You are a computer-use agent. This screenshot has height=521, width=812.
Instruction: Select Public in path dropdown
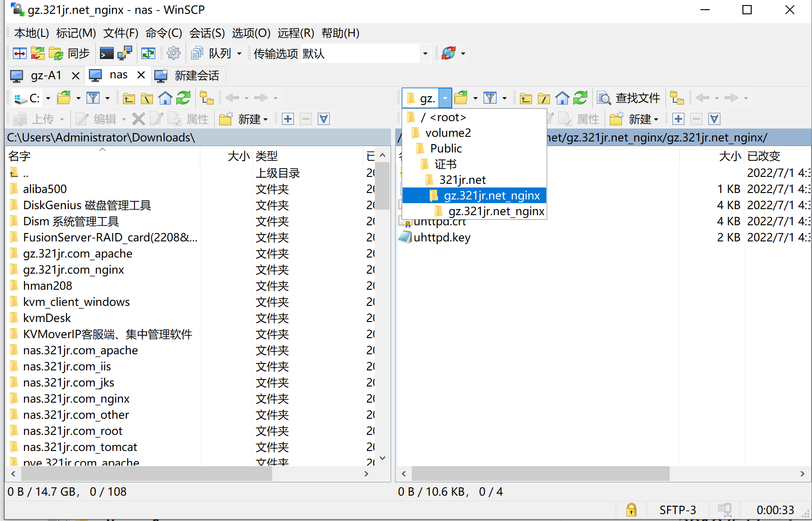coord(474,149)
